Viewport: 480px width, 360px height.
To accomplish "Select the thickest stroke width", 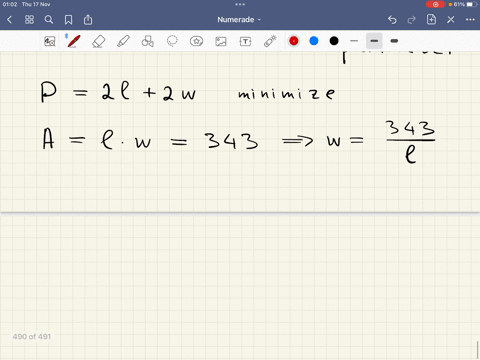I will coord(394,41).
